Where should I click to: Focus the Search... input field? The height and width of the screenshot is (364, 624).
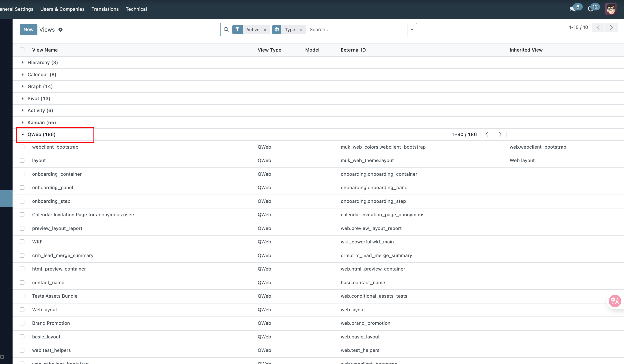pos(357,29)
